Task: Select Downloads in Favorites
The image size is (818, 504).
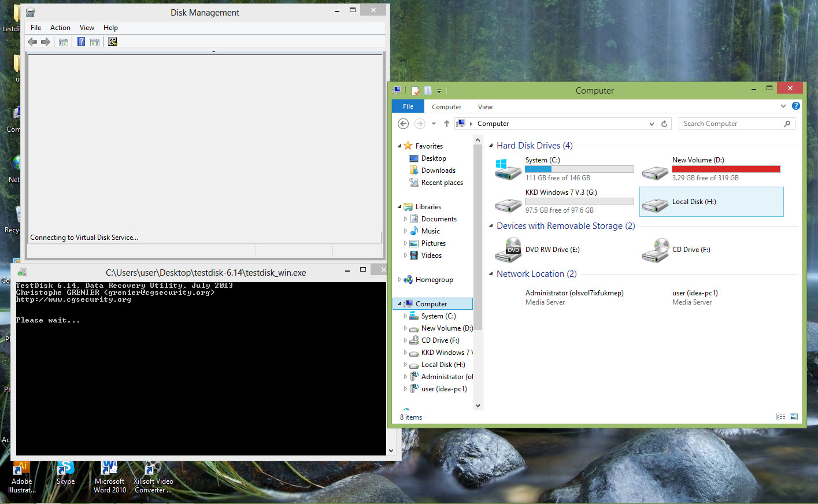Action: [x=438, y=171]
